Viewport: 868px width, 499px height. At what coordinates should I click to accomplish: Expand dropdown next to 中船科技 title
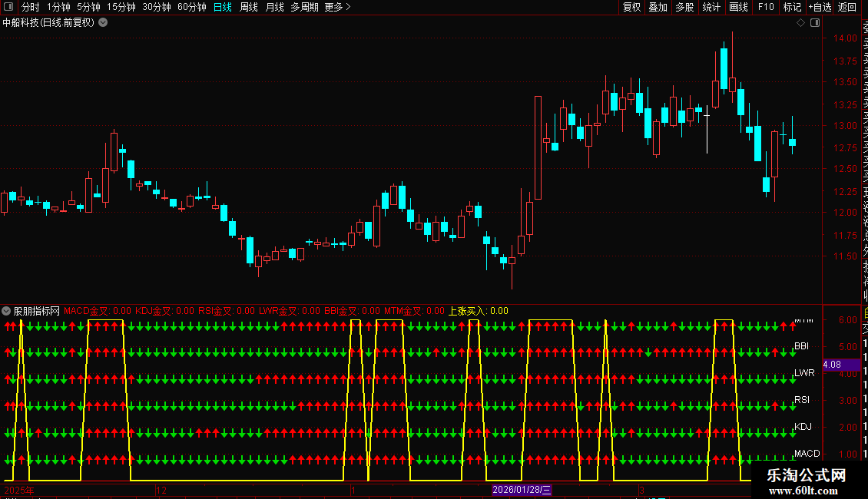(103, 23)
